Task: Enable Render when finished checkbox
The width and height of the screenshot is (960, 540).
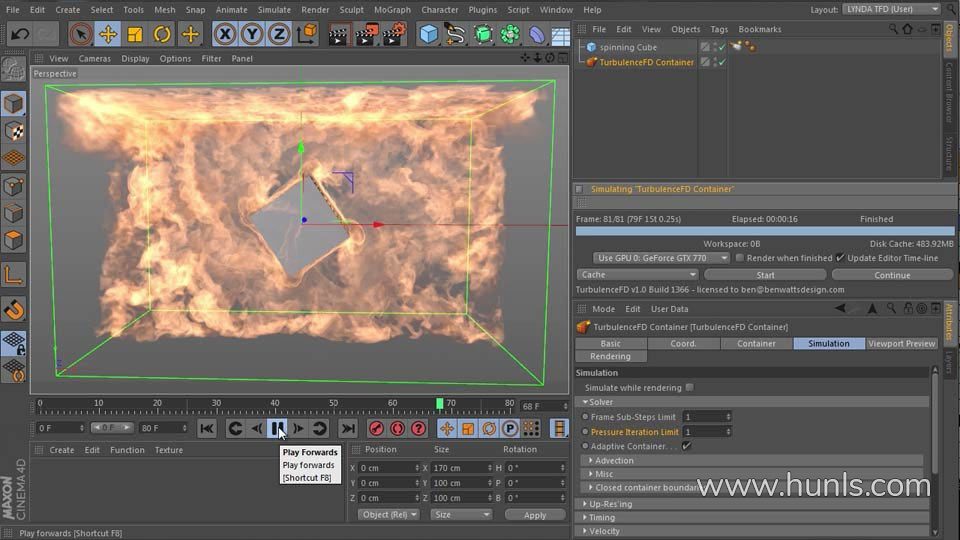Action: click(740, 258)
